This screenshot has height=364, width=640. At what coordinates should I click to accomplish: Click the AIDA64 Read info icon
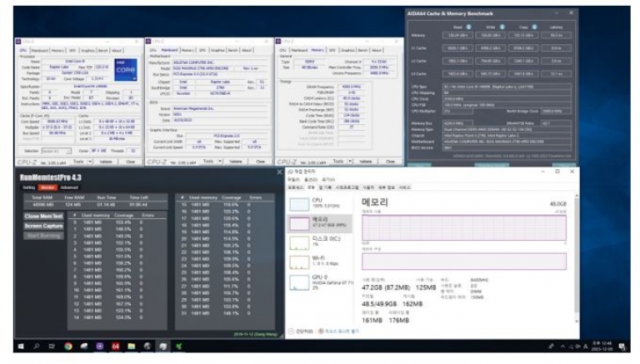point(468,27)
